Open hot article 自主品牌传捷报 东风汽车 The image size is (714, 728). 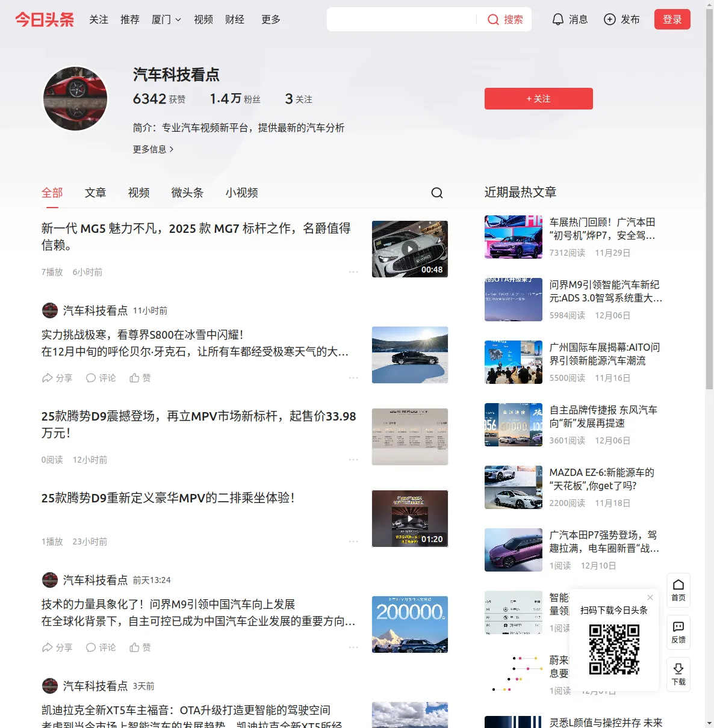click(603, 416)
